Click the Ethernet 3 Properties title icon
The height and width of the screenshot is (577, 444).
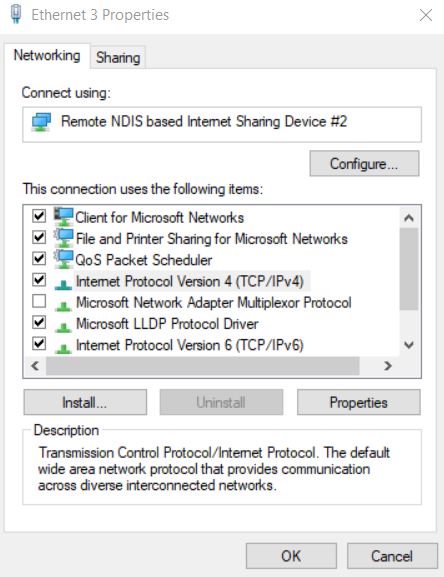(x=15, y=15)
